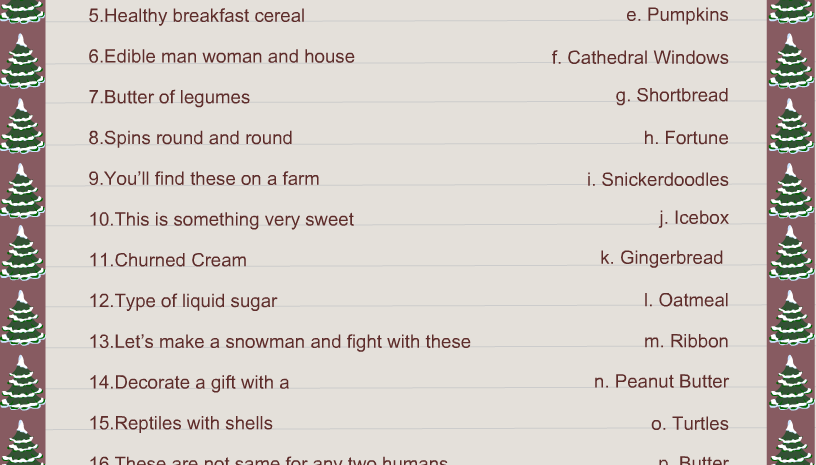The height and width of the screenshot is (465, 816).
Task: Select answer 'i. Snickerdoodles'
Action: [x=658, y=179]
